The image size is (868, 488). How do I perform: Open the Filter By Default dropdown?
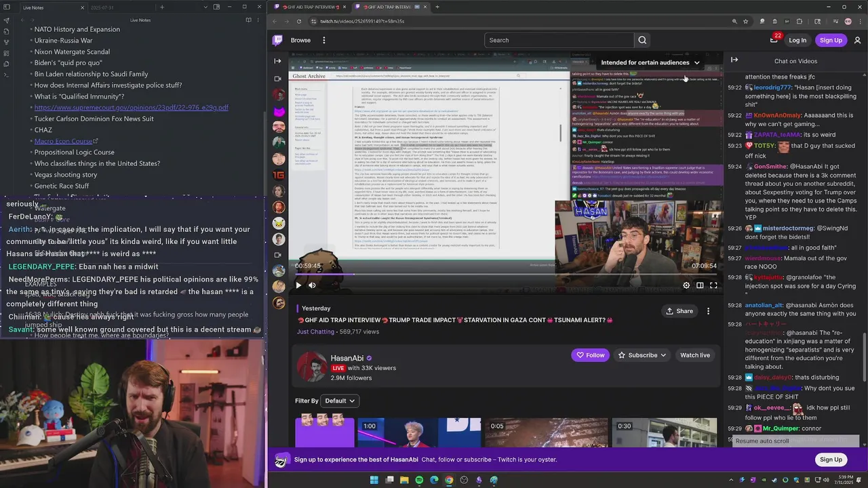point(339,401)
